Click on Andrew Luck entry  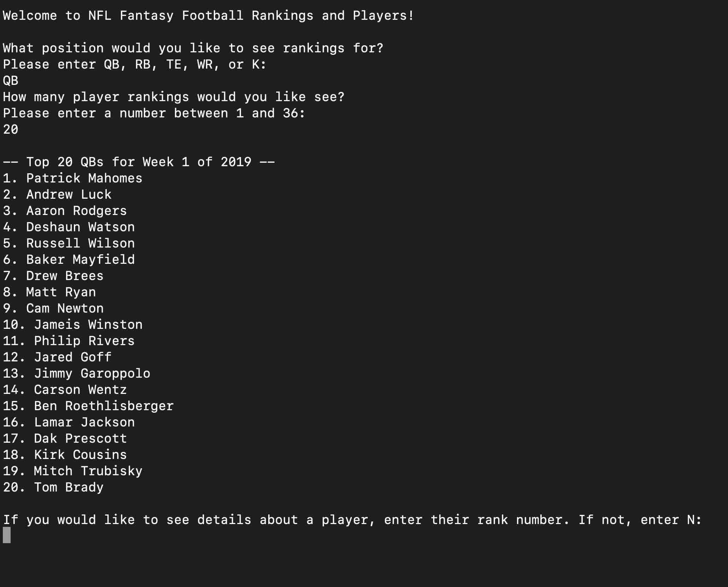click(x=57, y=194)
